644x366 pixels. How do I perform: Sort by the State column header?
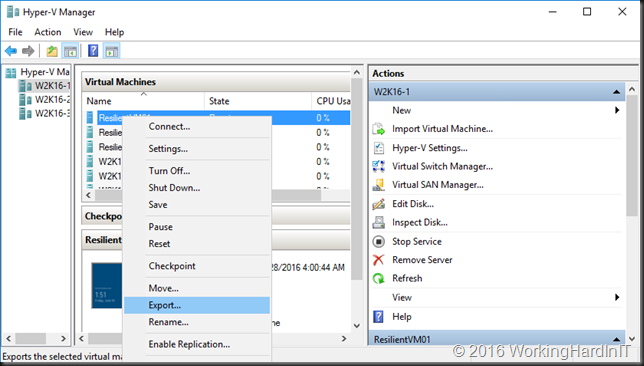point(258,101)
